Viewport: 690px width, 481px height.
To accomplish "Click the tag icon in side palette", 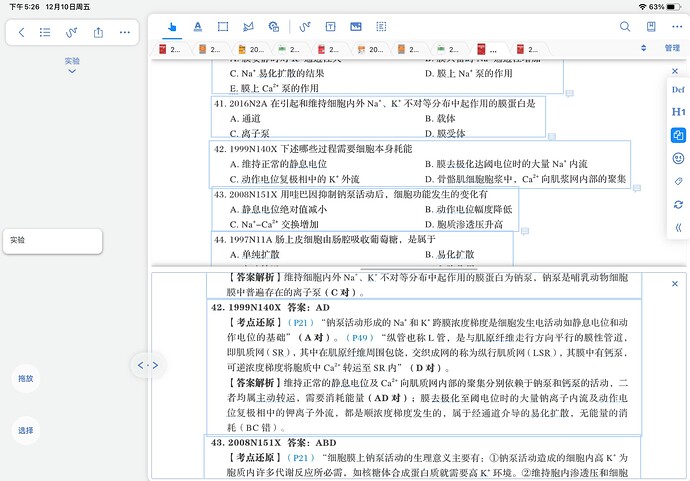I will pyautogui.click(x=678, y=181).
